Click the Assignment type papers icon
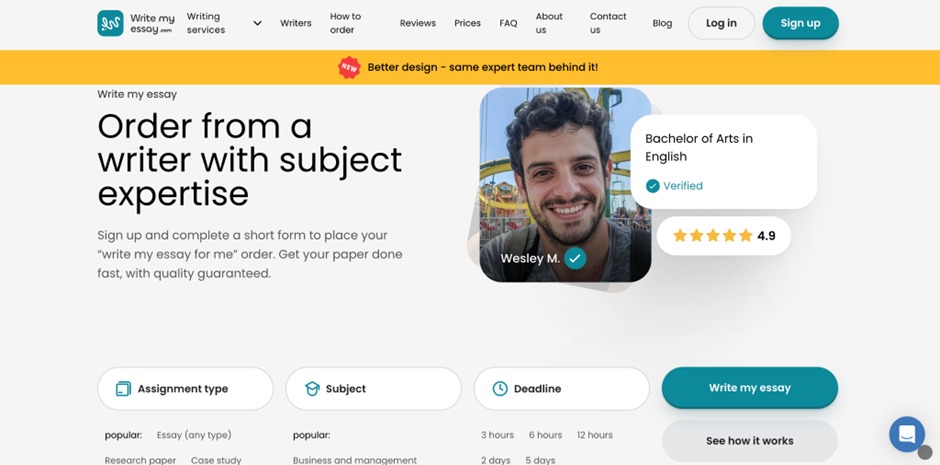The width and height of the screenshot is (940, 465). coord(123,389)
